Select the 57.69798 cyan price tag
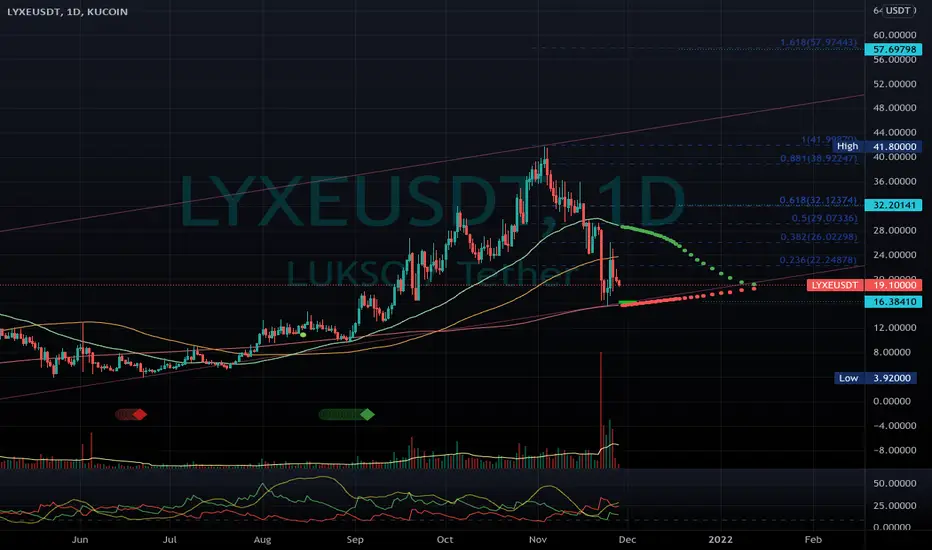This screenshot has height=550, width=932. coord(894,49)
